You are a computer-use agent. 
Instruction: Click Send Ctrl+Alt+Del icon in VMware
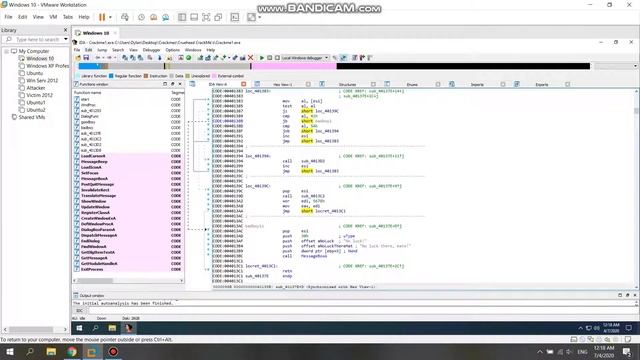pyautogui.click(x=125, y=17)
